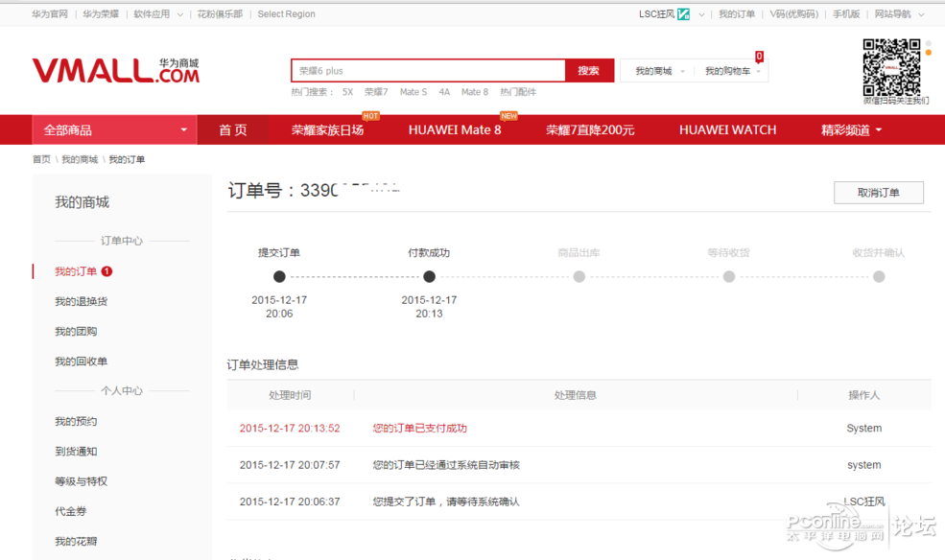This screenshot has height=560, width=945.
Task: Click the log entry 您的订单已支付成功
Action: (x=420, y=429)
